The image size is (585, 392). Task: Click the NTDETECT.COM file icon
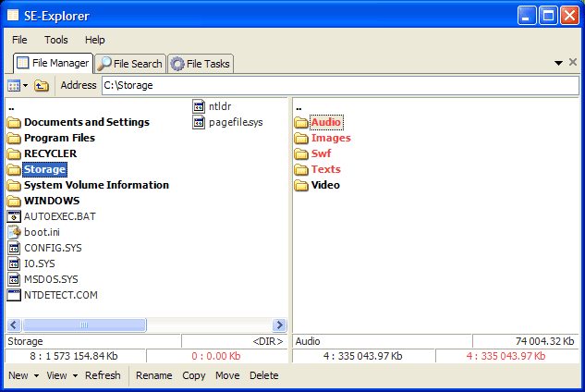(x=14, y=295)
